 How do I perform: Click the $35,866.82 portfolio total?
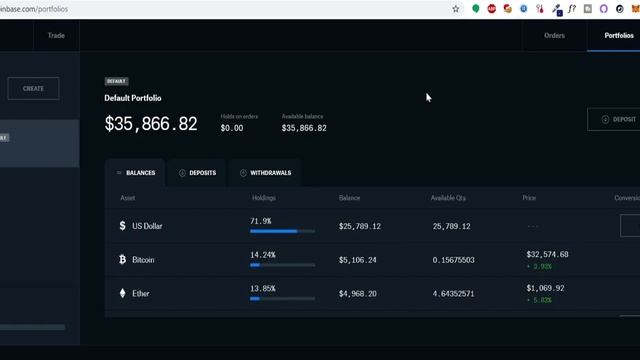point(151,124)
